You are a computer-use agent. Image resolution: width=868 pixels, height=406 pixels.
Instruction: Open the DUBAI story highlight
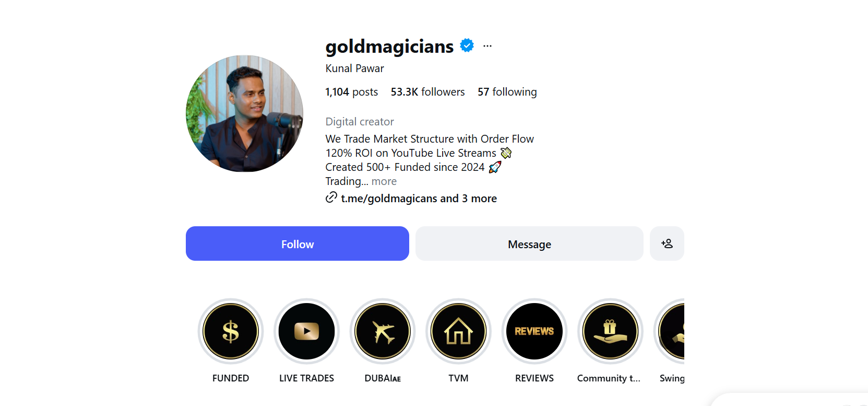tap(382, 331)
